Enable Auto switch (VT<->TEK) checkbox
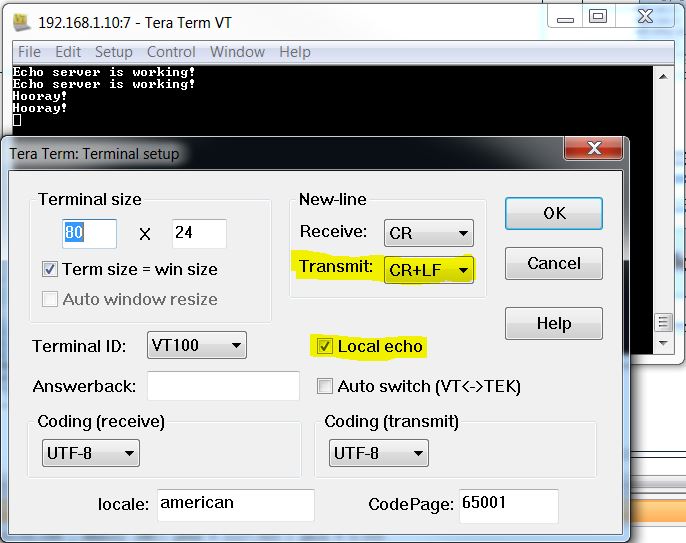686x543 pixels. click(324, 386)
